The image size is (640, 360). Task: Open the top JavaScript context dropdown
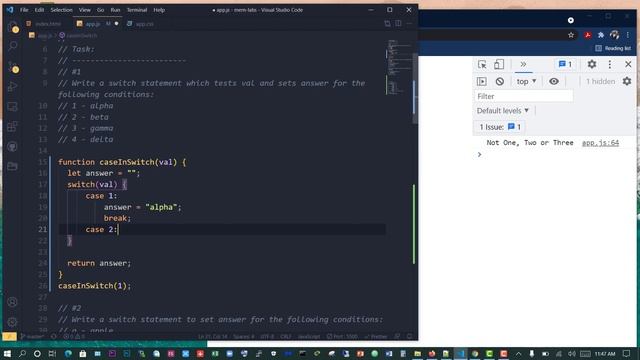(x=526, y=81)
